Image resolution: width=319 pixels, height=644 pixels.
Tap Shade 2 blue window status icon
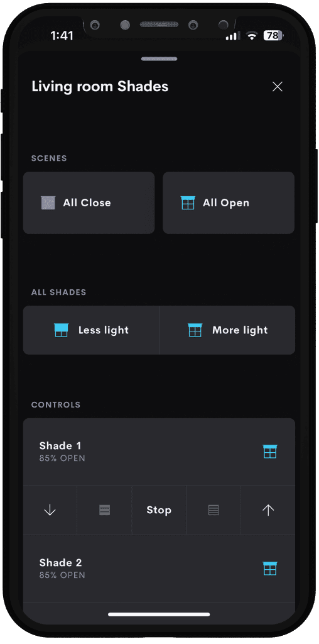point(270,569)
